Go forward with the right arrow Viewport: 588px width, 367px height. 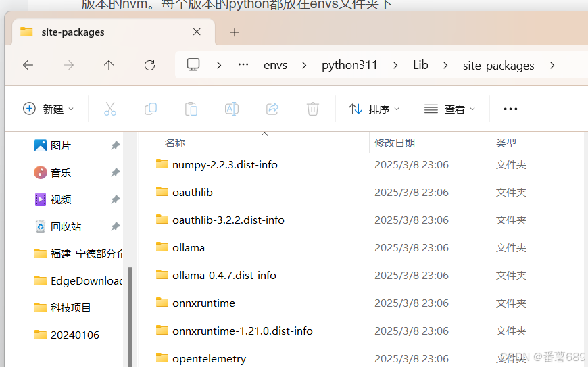click(68, 66)
